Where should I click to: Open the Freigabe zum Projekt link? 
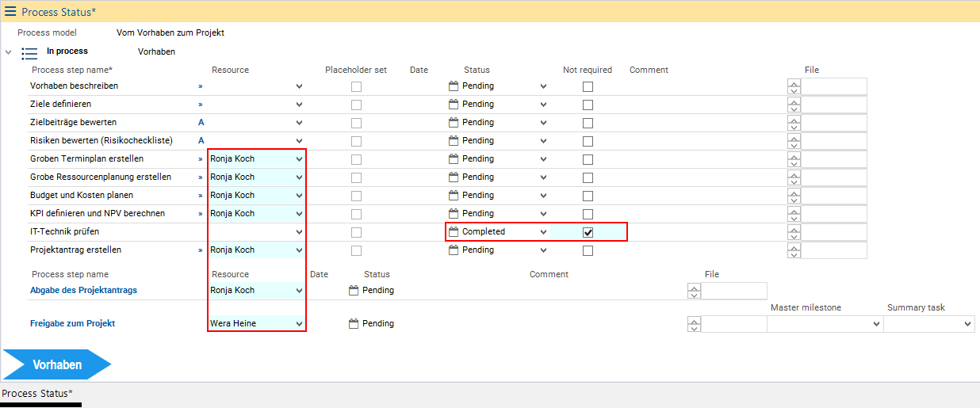[72, 323]
